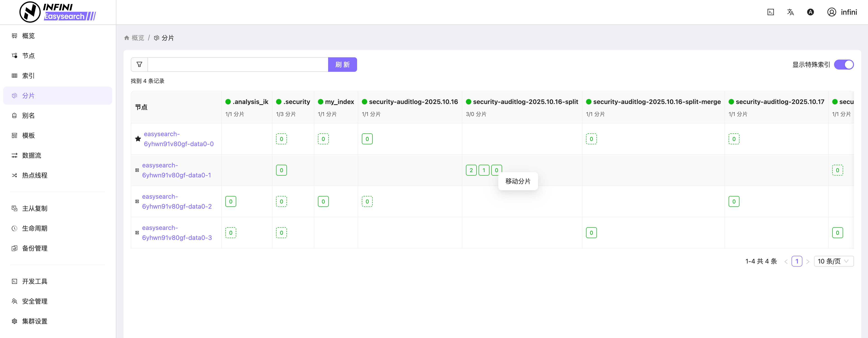Click the previous page arrow
This screenshot has height=338, width=868.
[786, 261]
